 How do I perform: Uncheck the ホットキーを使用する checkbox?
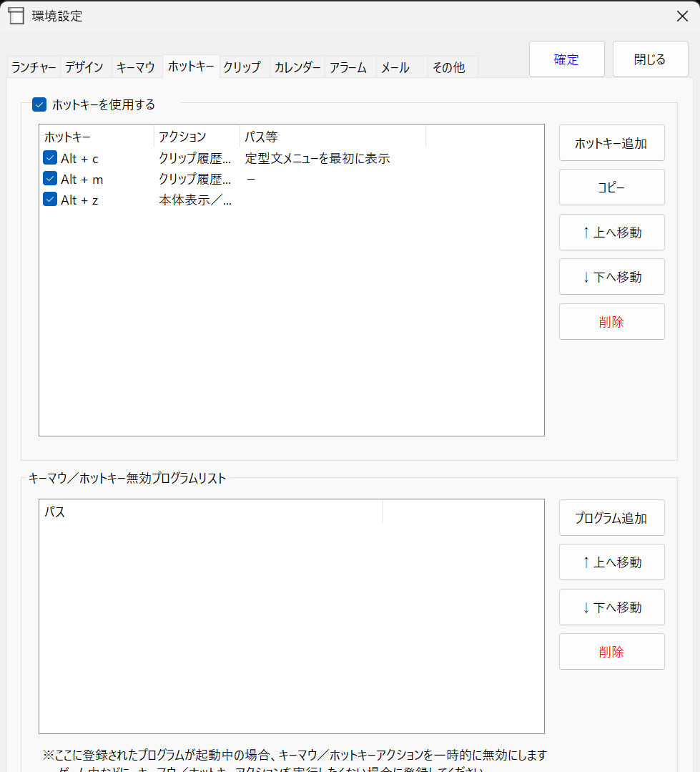pos(39,105)
